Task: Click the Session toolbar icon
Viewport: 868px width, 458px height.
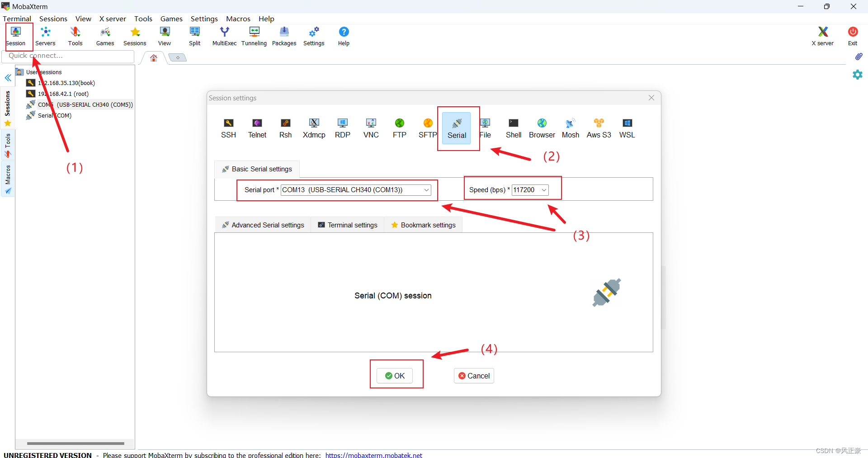Action: tap(16, 36)
